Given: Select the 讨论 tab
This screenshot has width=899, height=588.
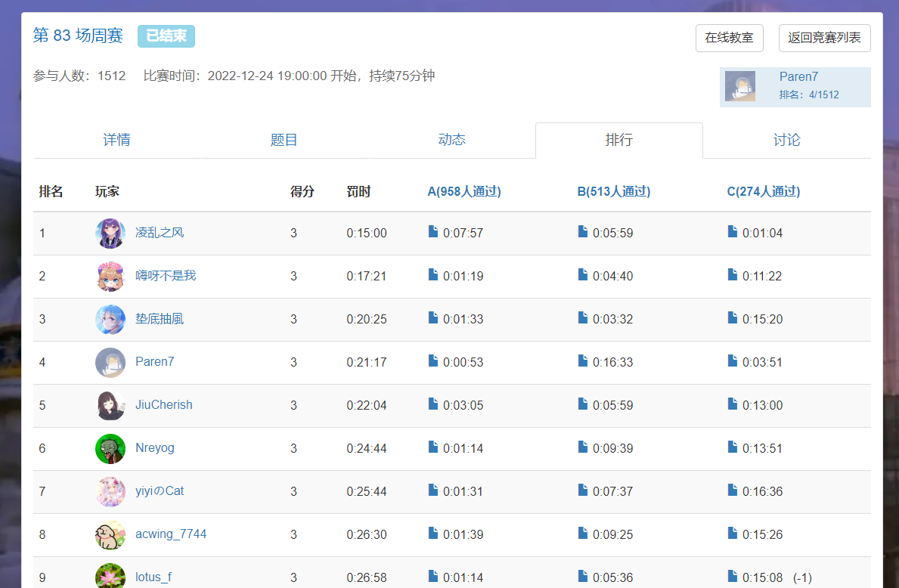Looking at the screenshot, I should (786, 140).
